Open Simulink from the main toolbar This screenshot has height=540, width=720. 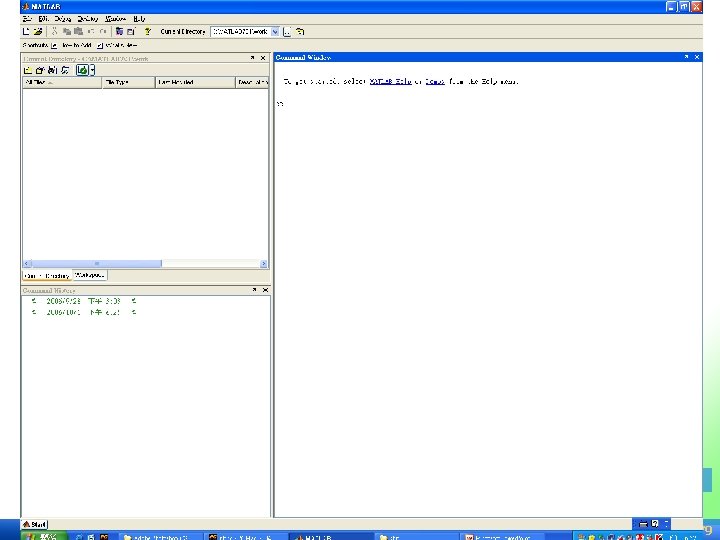(119, 31)
